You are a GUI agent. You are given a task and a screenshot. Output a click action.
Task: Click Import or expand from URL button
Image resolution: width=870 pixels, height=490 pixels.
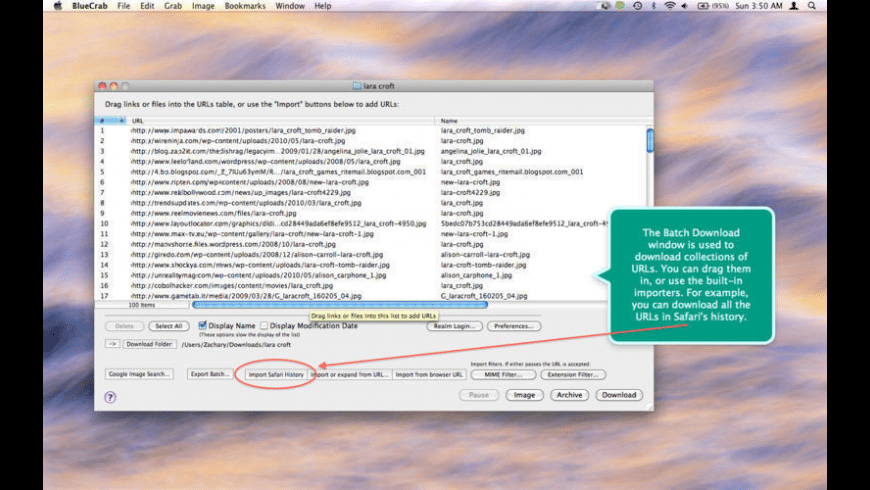pyautogui.click(x=350, y=375)
